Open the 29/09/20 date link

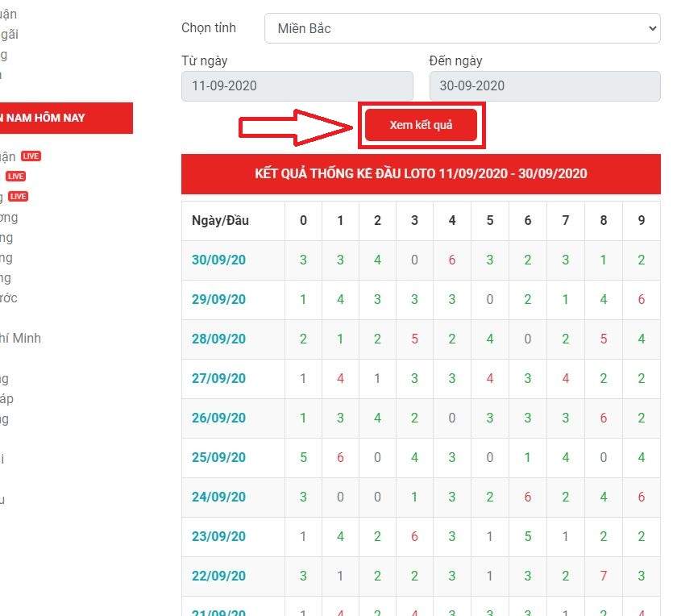coord(218,300)
